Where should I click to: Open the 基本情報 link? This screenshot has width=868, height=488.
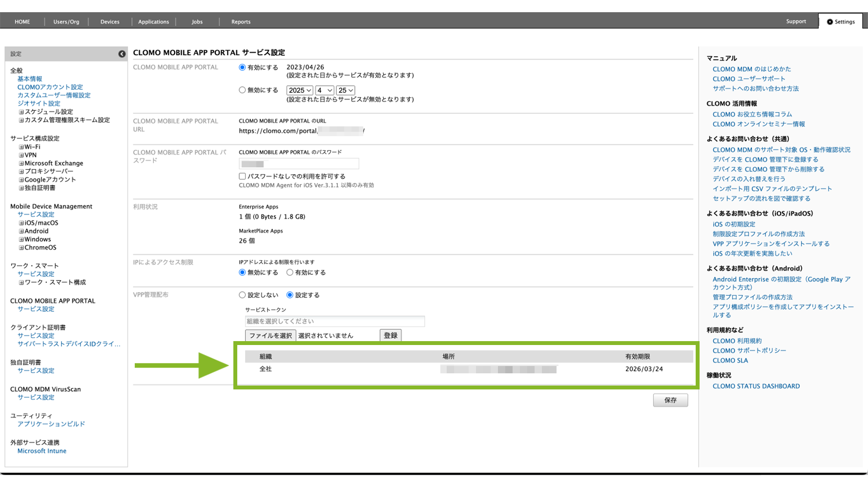click(30, 79)
